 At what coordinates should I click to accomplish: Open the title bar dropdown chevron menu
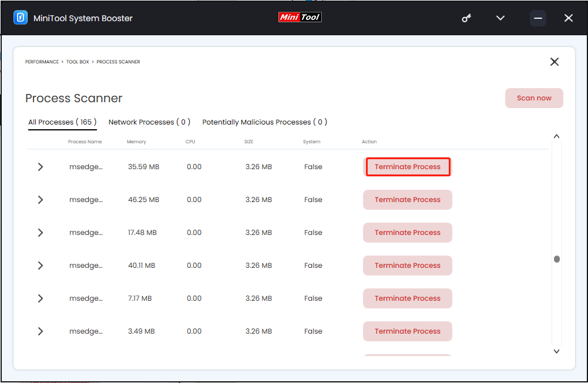500,18
